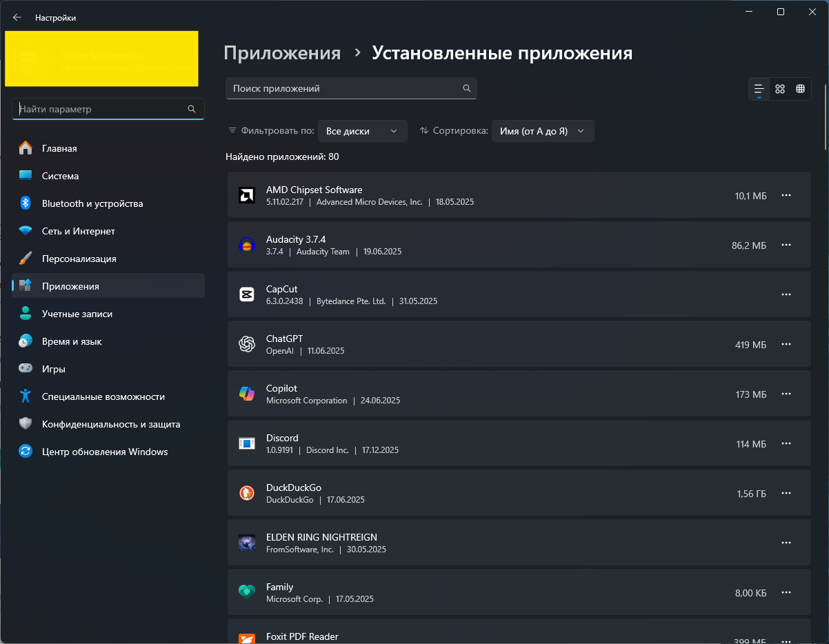Open the Все диски filter dropdown
Viewport: 829px width, 644px height.
click(362, 131)
